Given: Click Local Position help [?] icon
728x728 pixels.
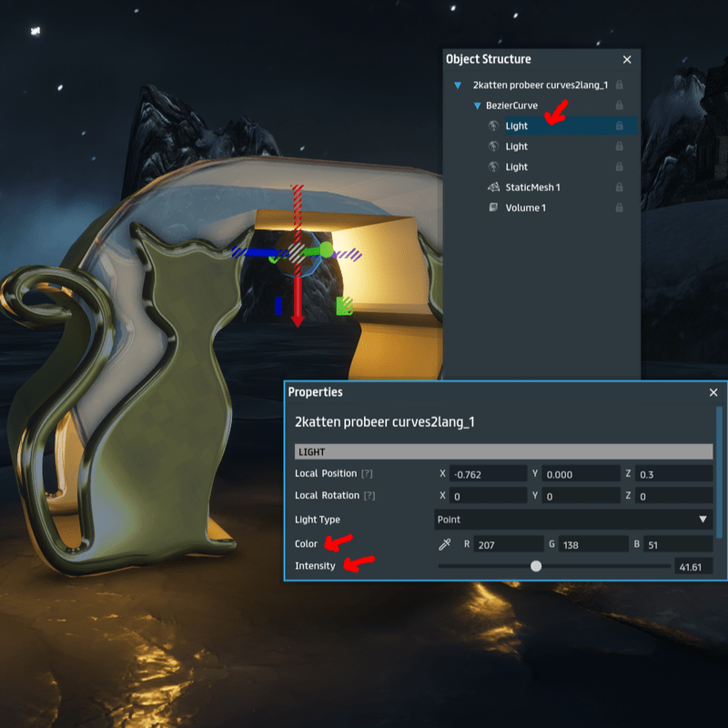Looking at the screenshot, I should pos(367,473).
